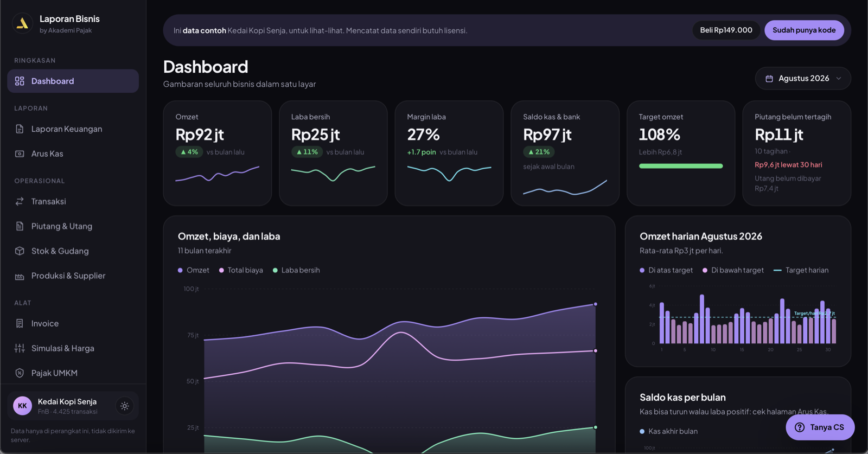Viewport: 868px width, 454px height.
Task: Click the Margin laba 27% card
Action: point(449,153)
